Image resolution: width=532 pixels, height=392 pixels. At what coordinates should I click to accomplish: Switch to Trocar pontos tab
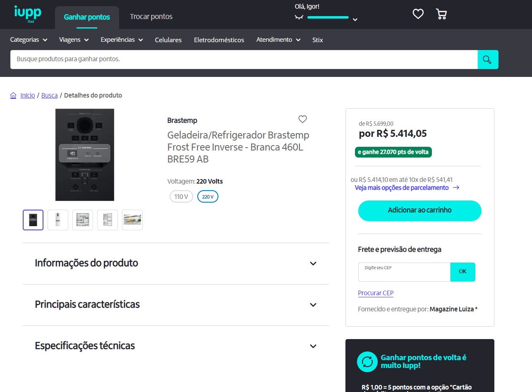[151, 17]
